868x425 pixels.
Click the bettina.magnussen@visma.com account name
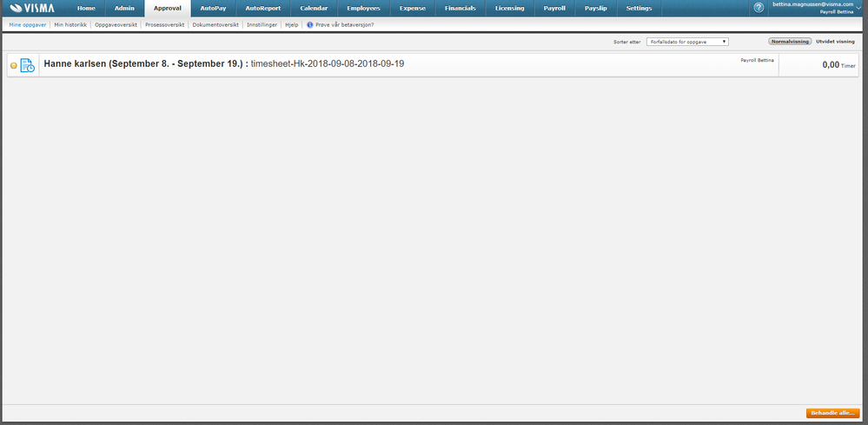[812, 3]
